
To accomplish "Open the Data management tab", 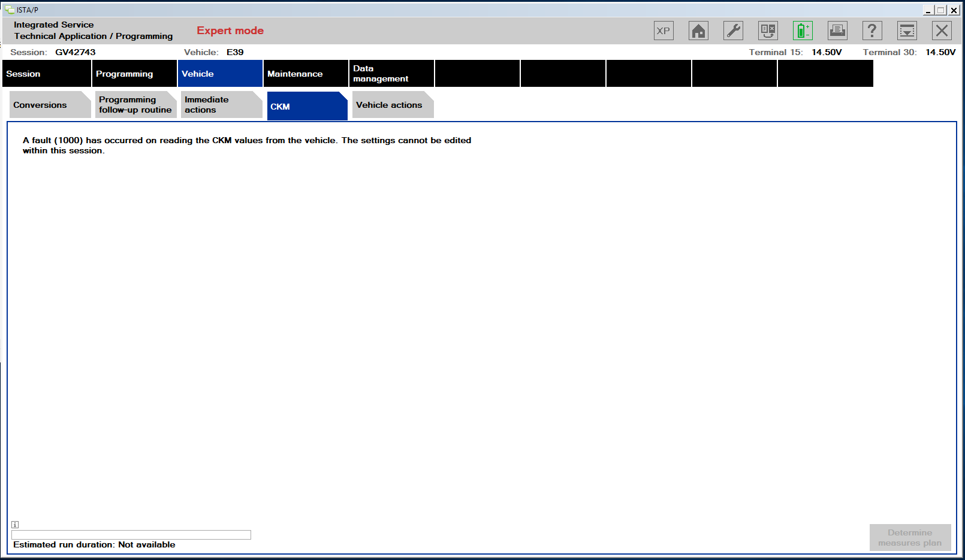I will click(x=391, y=74).
